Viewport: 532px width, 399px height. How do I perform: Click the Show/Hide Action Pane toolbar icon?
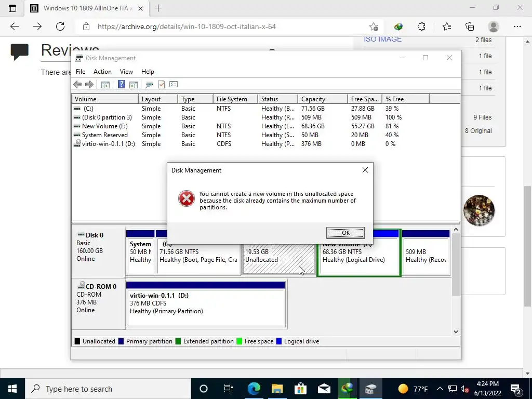click(134, 85)
